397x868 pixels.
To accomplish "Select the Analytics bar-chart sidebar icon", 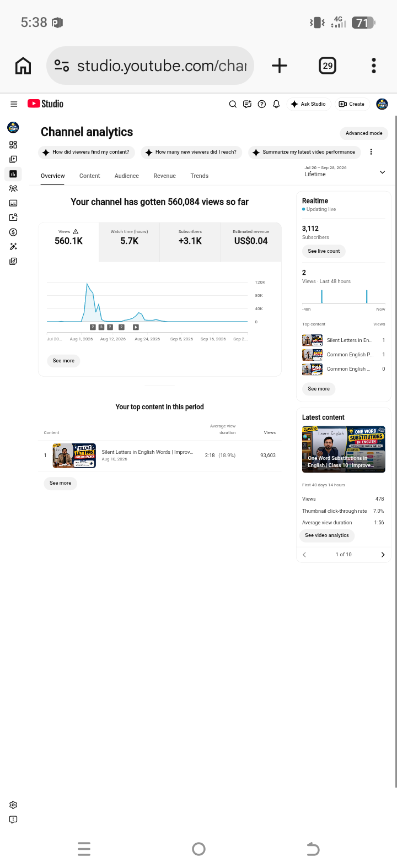I will point(13,173).
